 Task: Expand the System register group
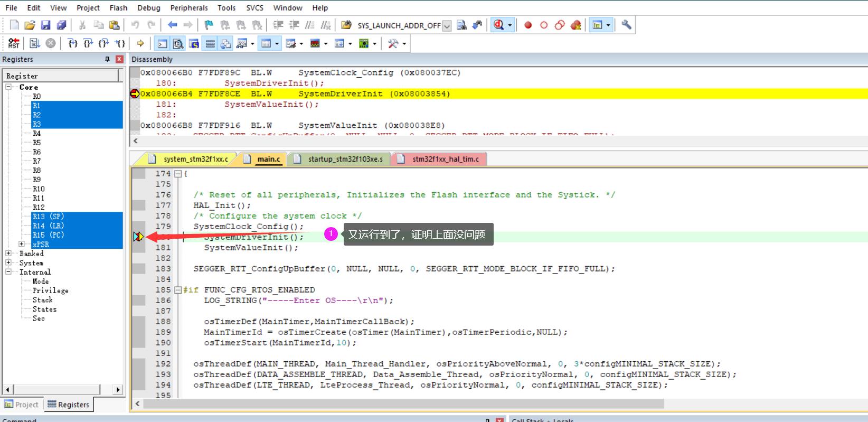8,262
